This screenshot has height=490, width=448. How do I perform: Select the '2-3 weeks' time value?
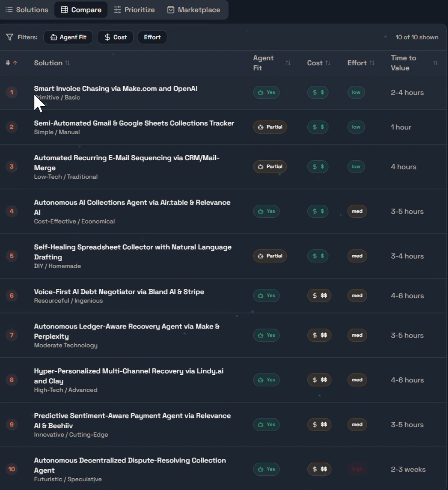pyautogui.click(x=408, y=469)
